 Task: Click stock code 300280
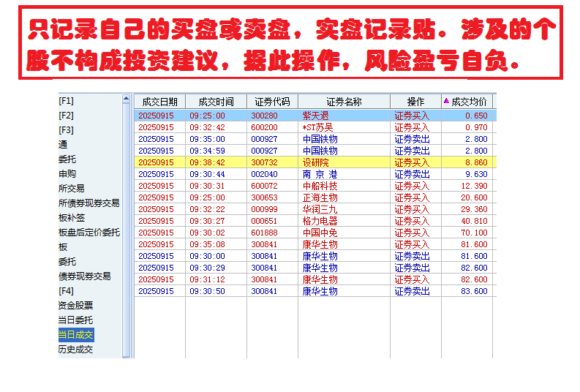[264, 116]
